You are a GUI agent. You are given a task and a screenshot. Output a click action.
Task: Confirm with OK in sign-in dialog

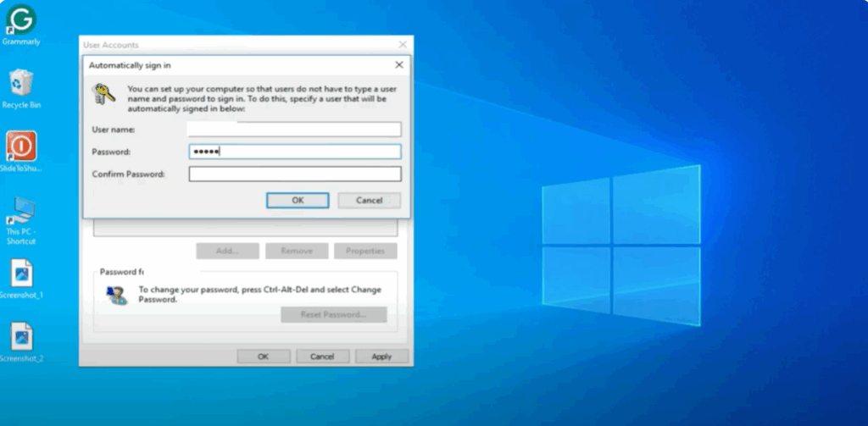(298, 200)
